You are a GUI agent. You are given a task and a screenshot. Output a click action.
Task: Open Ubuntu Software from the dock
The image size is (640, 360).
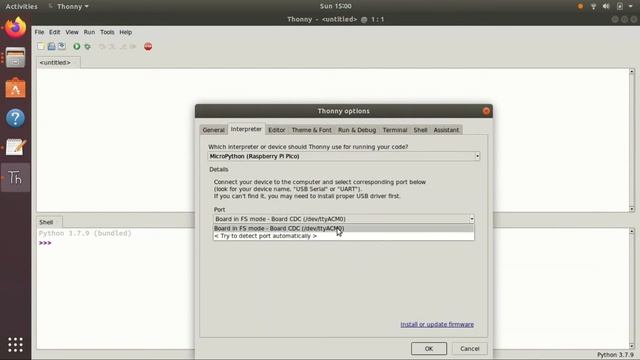(16, 88)
